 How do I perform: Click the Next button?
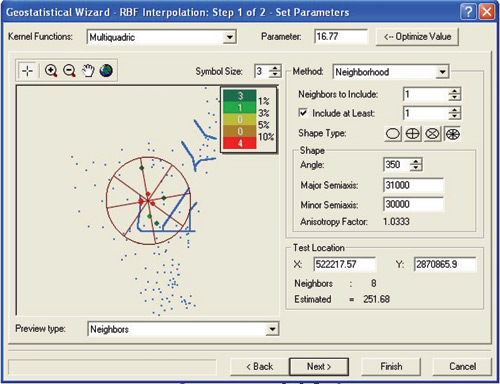point(319,367)
